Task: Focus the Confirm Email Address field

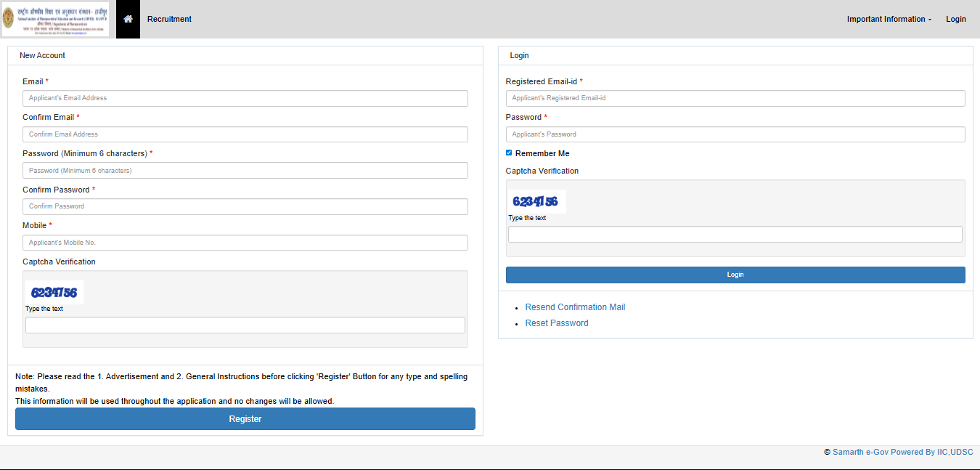Action: click(245, 134)
